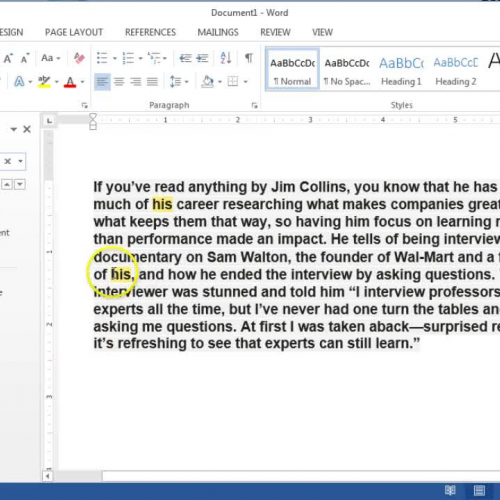Click the Shrink Font icon
The height and width of the screenshot is (500, 500).
[25, 59]
